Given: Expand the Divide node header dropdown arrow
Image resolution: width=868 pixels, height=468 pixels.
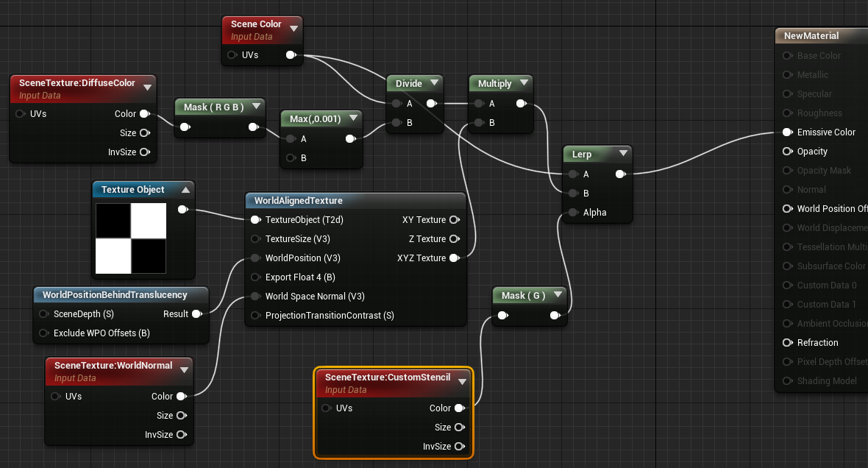Looking at the screenshot, I should pyautogui.click(x=435, y=82).
